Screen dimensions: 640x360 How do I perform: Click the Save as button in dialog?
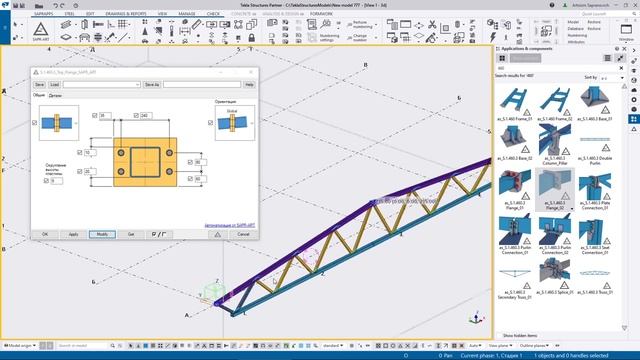pyautogui.click(x=152, y=84)
